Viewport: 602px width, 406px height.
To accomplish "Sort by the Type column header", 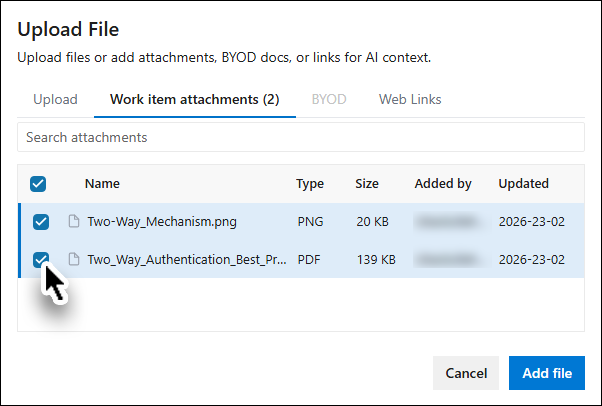I will click(309, 184).
